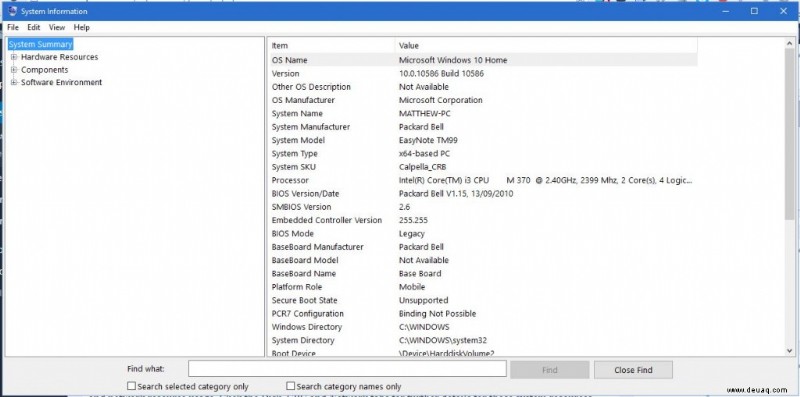Screen dimensions: 800x397
Task: Select the Embedded Controller Version row
Action: point(483,220)
